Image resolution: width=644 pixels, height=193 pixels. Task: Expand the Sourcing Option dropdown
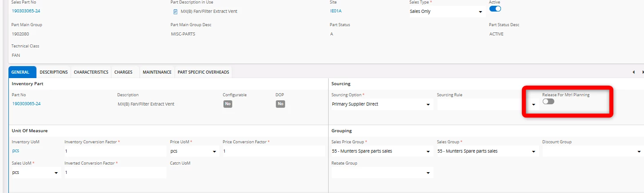coord(381,104)
